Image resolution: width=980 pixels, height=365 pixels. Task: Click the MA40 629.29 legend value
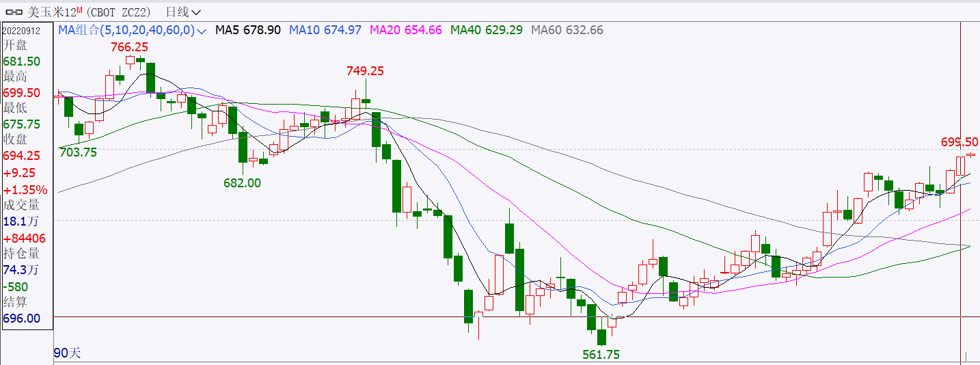pos(487,30)
